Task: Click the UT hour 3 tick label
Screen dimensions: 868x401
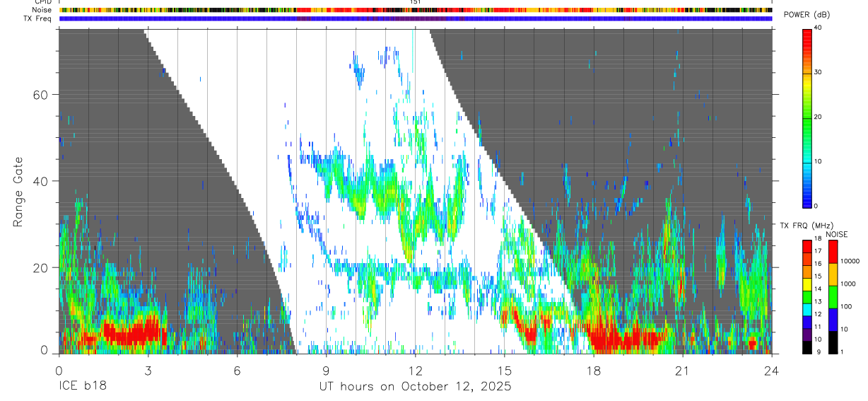Action: tap(148, 371)
